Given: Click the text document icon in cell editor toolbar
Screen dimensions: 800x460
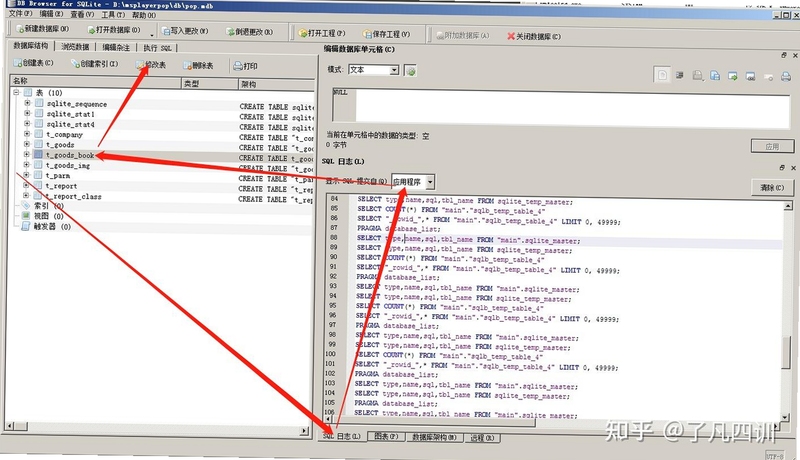Looking at the screenshot, I should 662,75.
